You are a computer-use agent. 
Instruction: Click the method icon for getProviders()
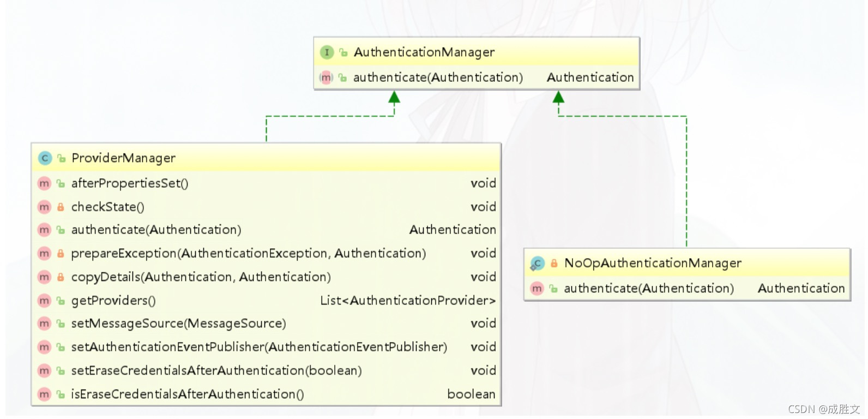[44, 301]
